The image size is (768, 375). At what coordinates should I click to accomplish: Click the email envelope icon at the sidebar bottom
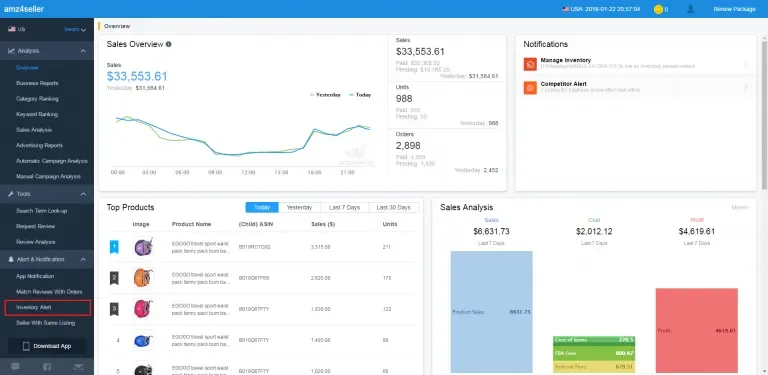(78, 366)
